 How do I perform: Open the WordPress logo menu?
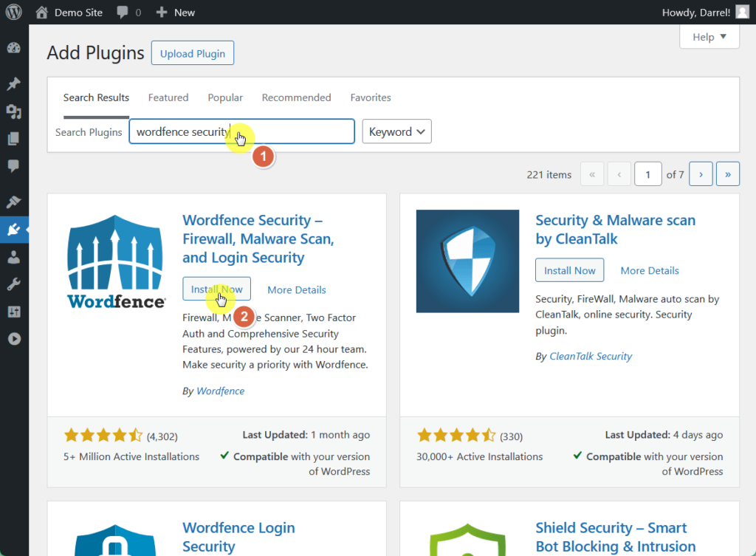tap(13, 12)
